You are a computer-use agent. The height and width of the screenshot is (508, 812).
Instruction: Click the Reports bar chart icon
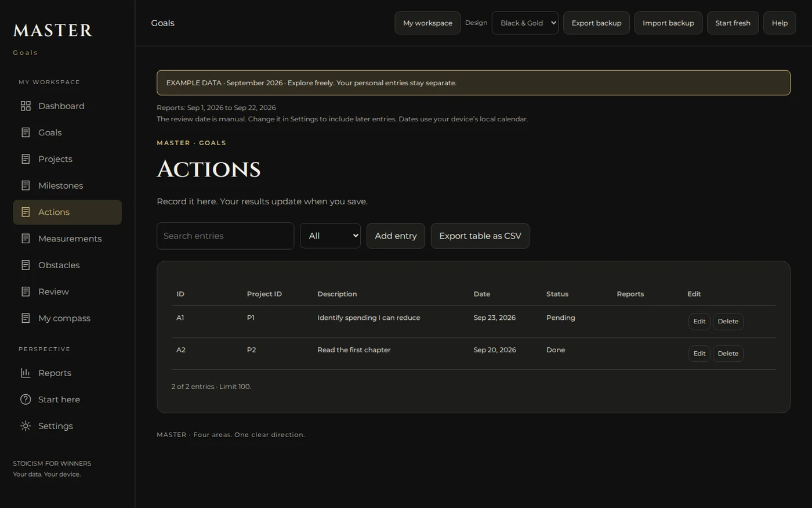26,373
